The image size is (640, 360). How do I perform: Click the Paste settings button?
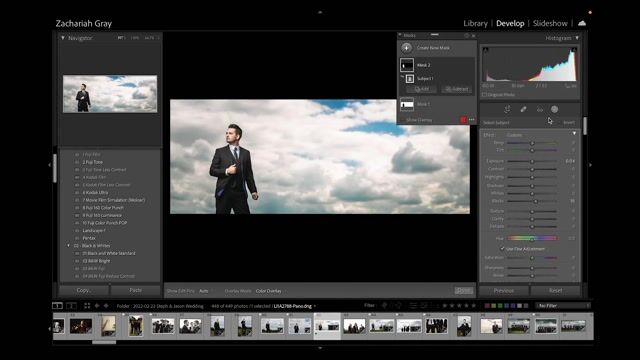coord(136,290)
